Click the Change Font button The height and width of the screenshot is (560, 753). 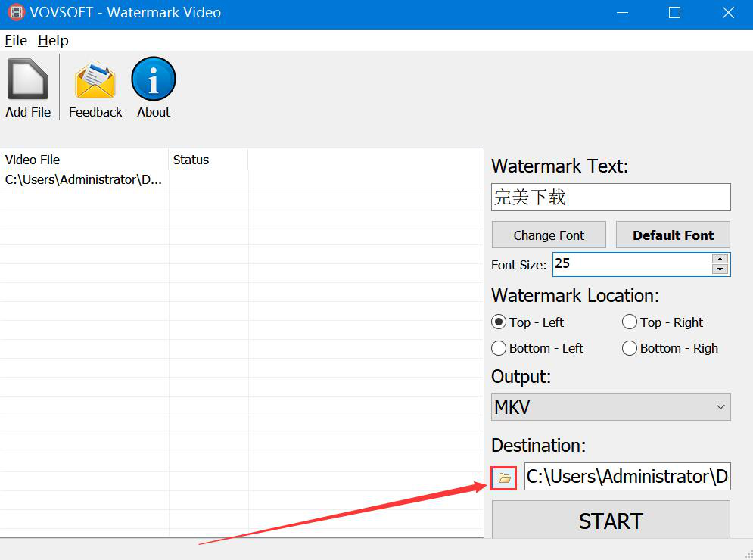point(549,235)
